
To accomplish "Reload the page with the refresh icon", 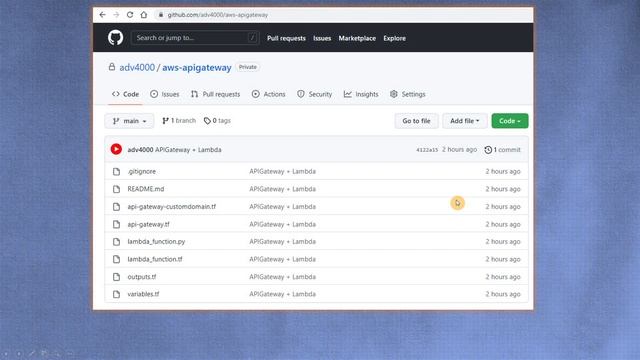I will click(x=130, y=15).
